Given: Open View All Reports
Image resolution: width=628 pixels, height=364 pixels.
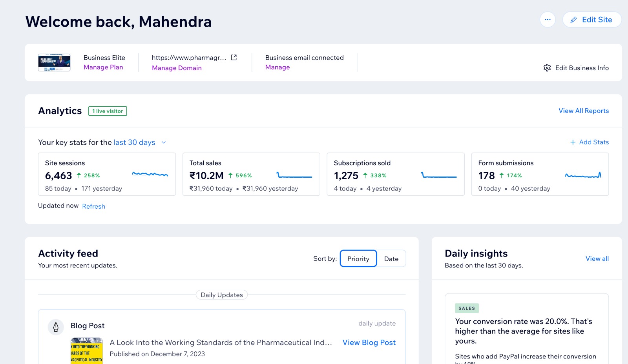Looking at the screenshot, I should [583, 111].
